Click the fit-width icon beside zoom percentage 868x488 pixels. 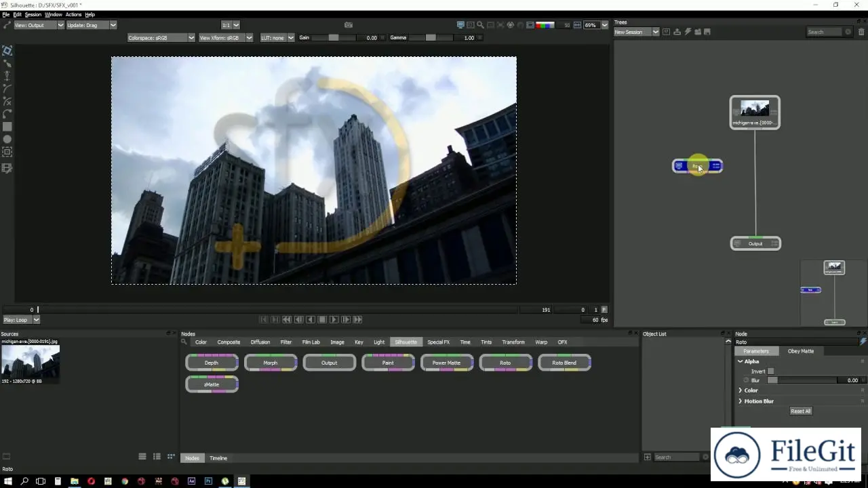coord(577,25)
